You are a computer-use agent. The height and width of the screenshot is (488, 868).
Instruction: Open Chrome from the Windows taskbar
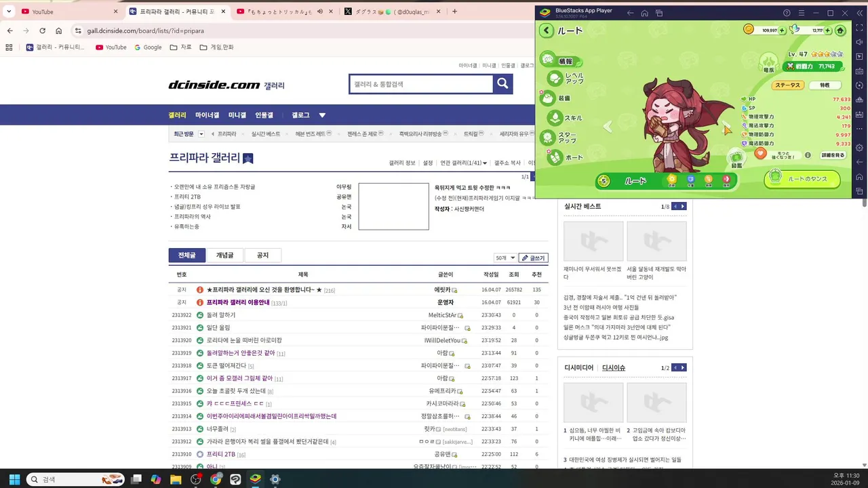[216, 479]
